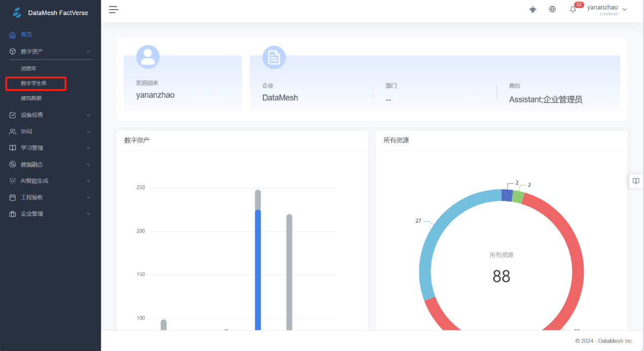Select the 数字资产 menu label

coord(32,52)
